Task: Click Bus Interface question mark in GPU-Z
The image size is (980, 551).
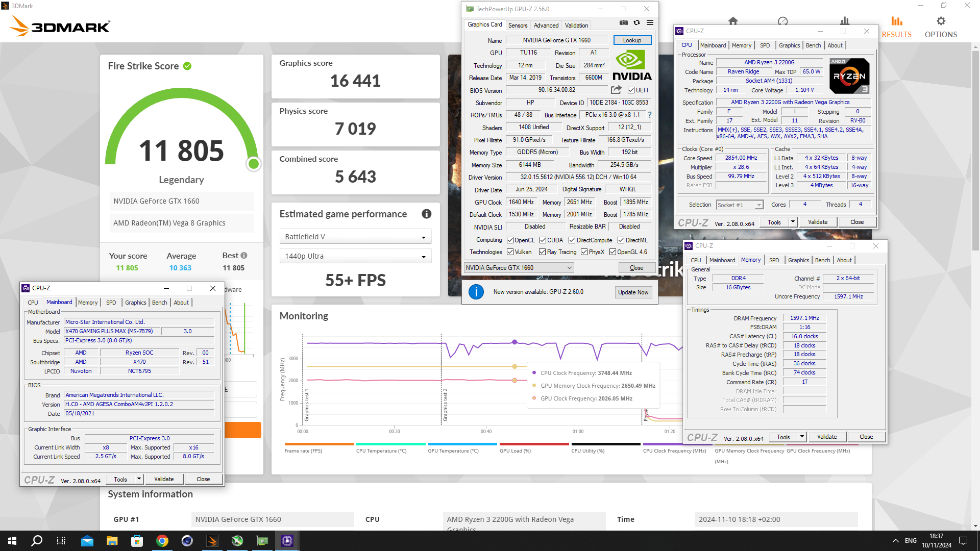Action: pos(650,115)
